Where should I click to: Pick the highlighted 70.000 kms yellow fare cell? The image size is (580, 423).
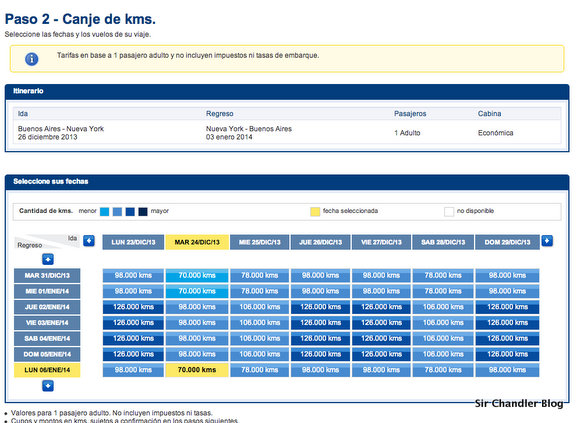(197, 370)
